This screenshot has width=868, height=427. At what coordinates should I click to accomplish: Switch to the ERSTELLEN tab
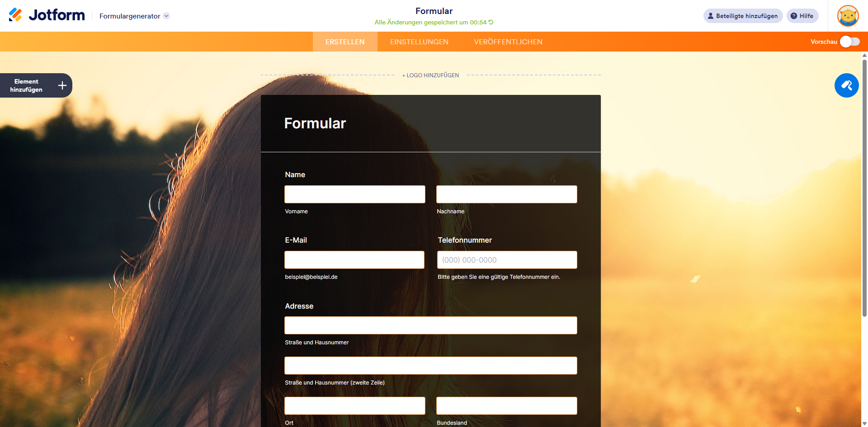(345, 42)
